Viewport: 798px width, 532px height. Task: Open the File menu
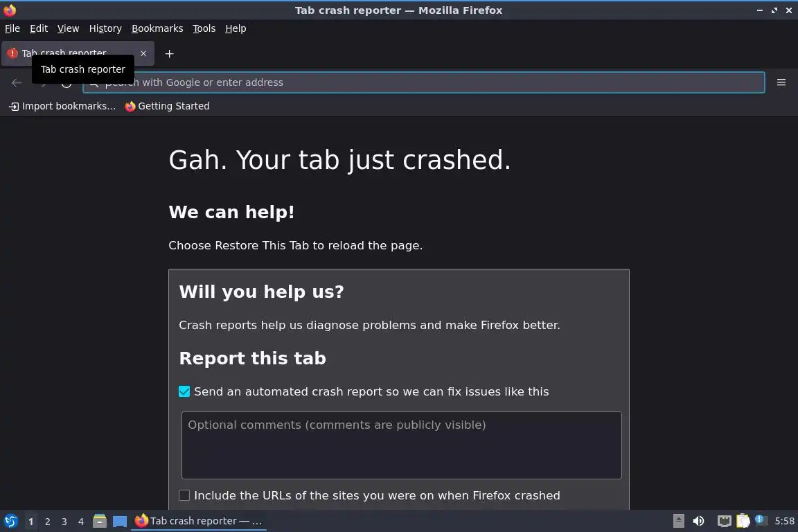(12, 28)
